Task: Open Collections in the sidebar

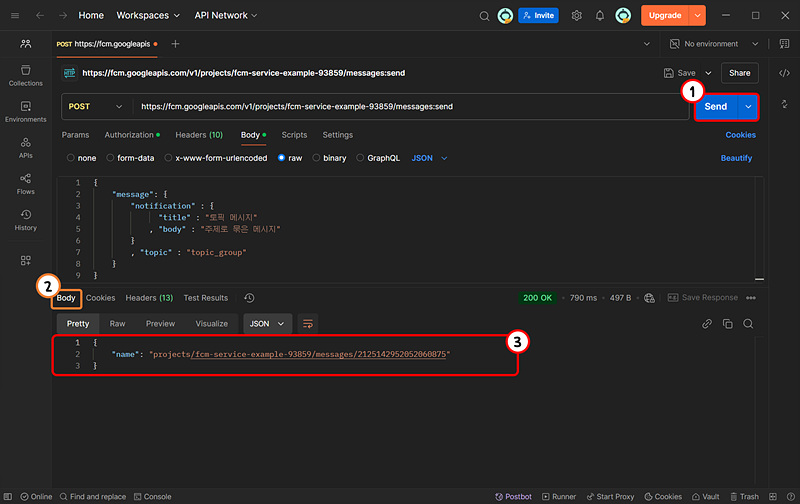Action: click(x=26, y=75)
